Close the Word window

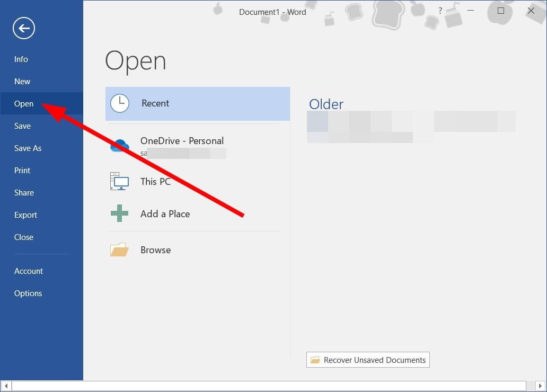[531, 11]
